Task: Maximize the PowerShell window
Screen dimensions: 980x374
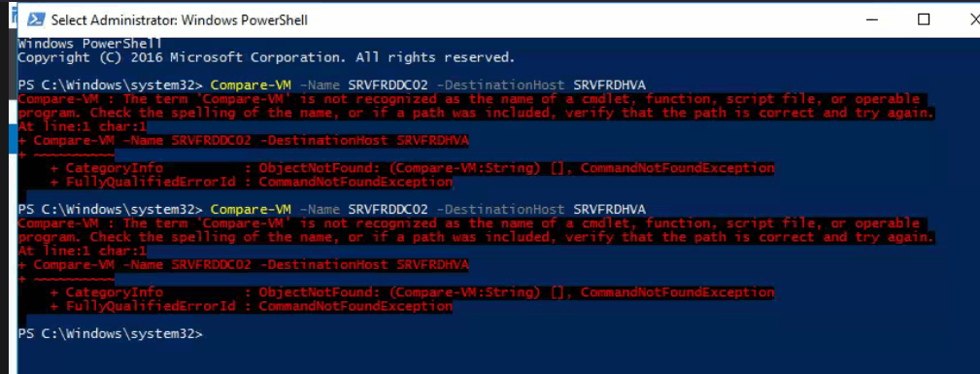Action: tap(923, 19)
